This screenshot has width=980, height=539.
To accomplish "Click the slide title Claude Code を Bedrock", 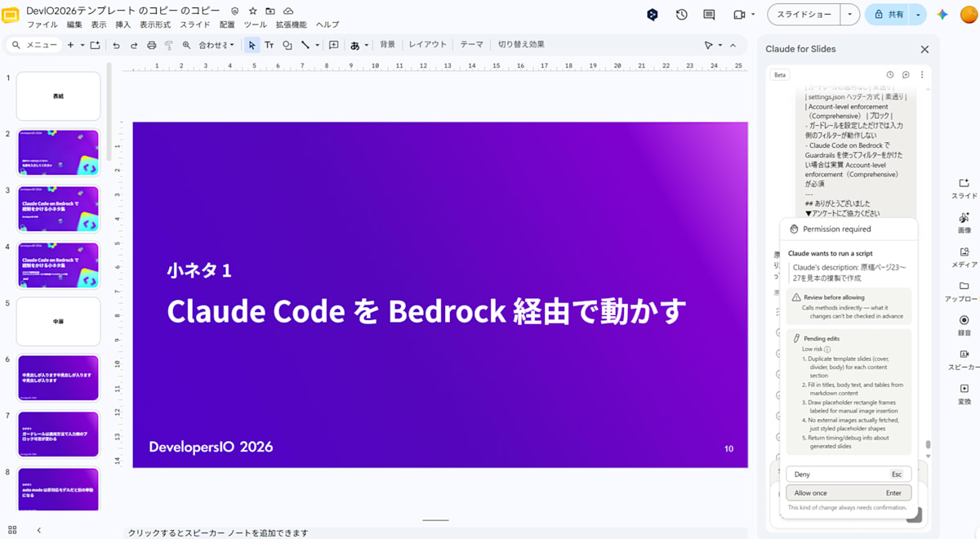I will pos(425,310).
